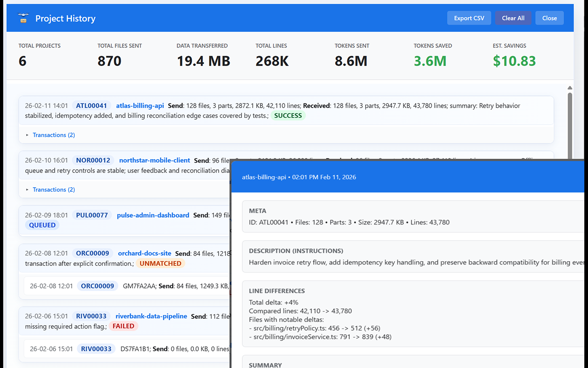Click the RIV00033 badge on the failed entry
588x368 pixels.
[91, 316]
